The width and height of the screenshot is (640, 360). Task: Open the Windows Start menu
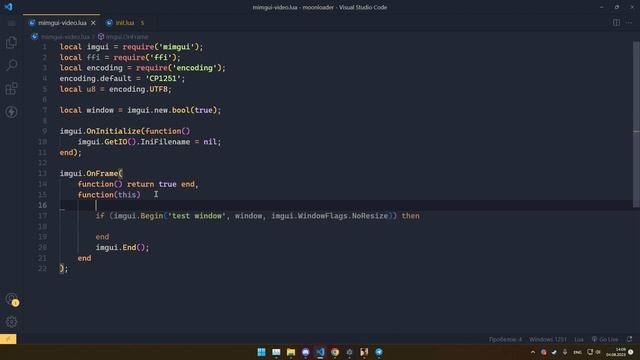[261, 352]
